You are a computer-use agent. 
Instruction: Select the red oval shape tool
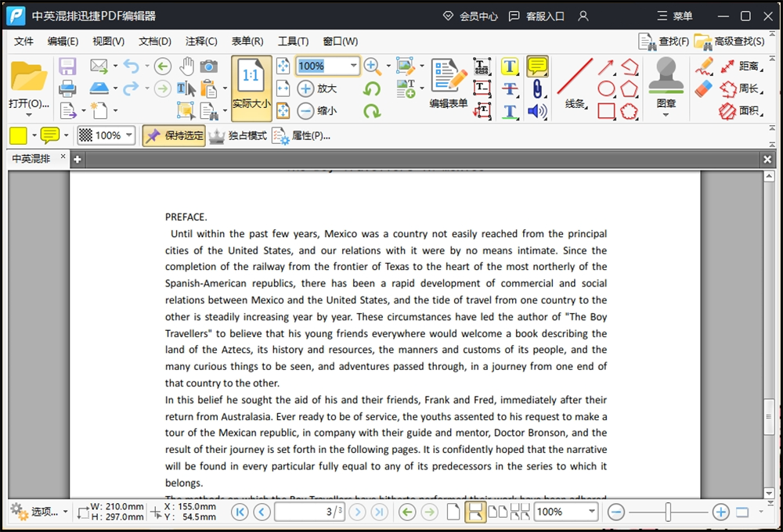[606, 89]
